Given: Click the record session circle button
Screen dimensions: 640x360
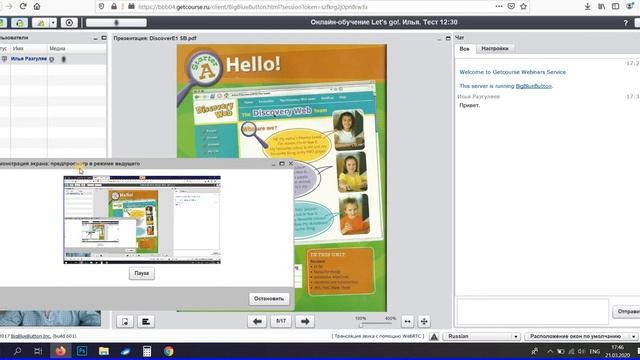Looking at the screenshot, I should click(69, 23).
